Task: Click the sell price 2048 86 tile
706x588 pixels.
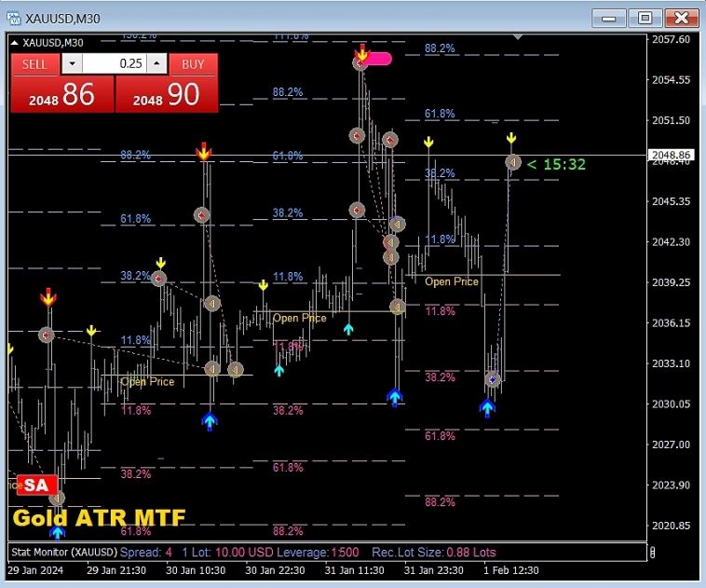Action: click(x=61, y=94)
